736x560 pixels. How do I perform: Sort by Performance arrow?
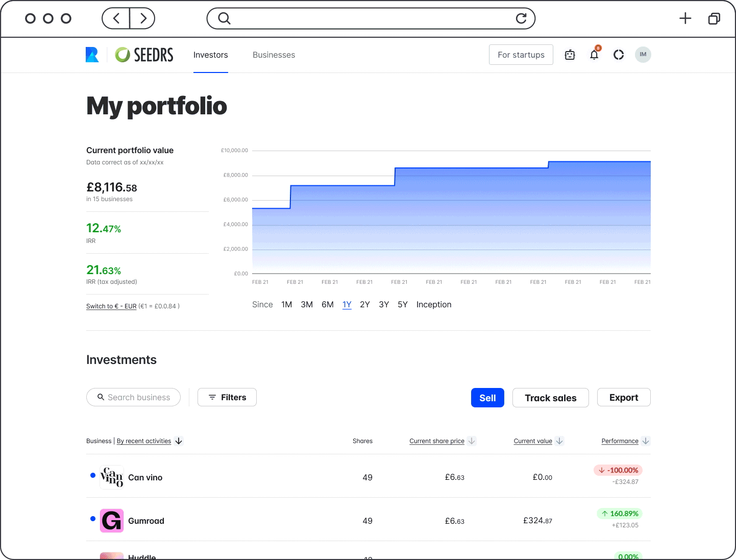click(646, 441)
